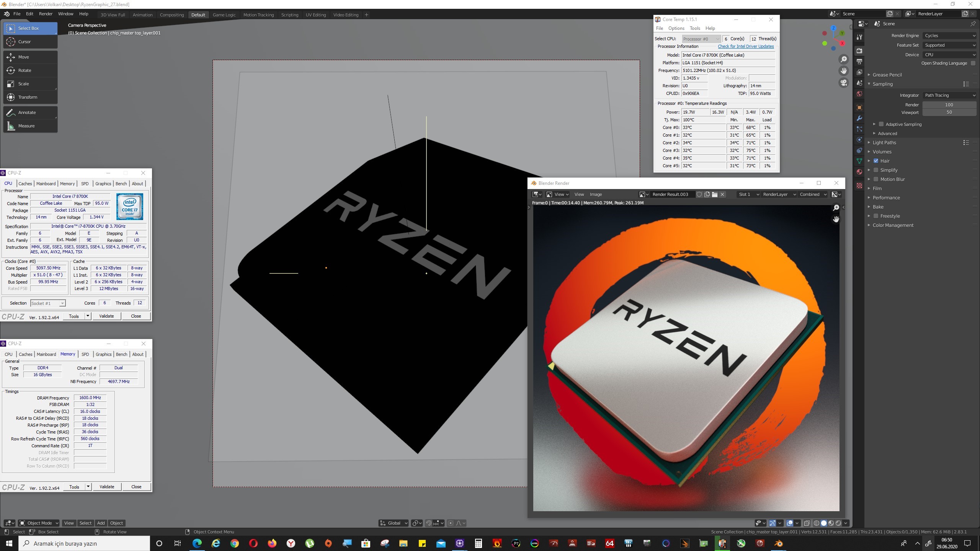Choose the Rotate tool
This screenshot has width=980, height=551.
pos(30,70)
